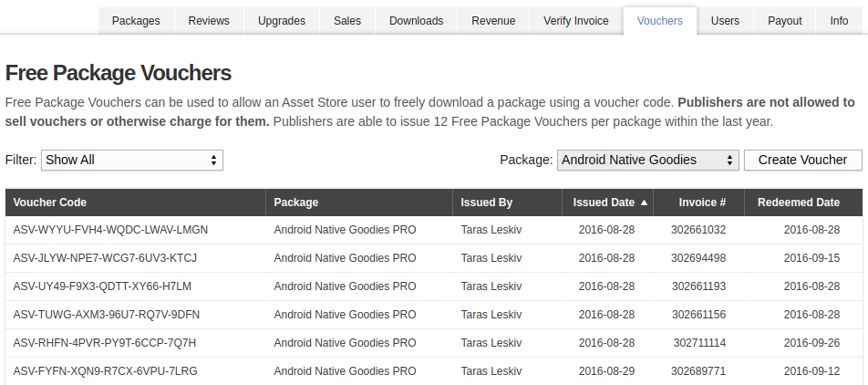This screenshot has height=385, width=868.
Task: Switch to the Revenue tab
Action: click(x=493, y=21)
